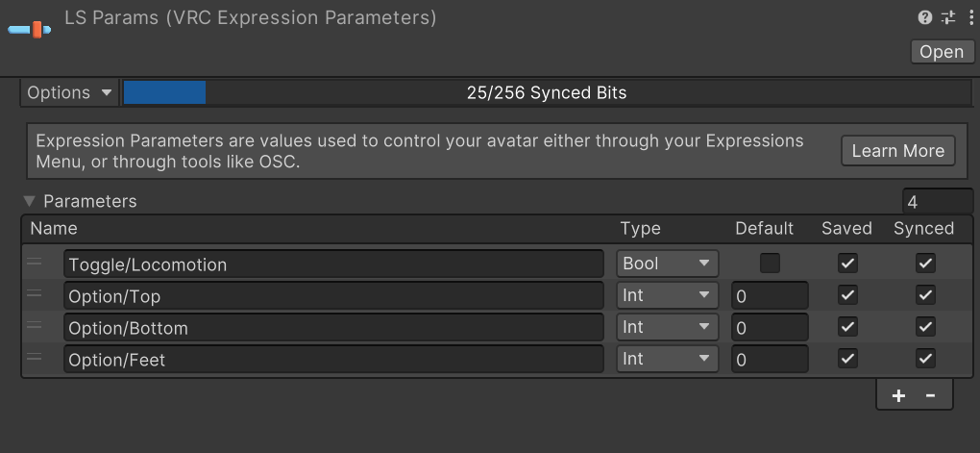Open the component help reference icon
The width and height of the screenshot is (980, 453).
925,17
